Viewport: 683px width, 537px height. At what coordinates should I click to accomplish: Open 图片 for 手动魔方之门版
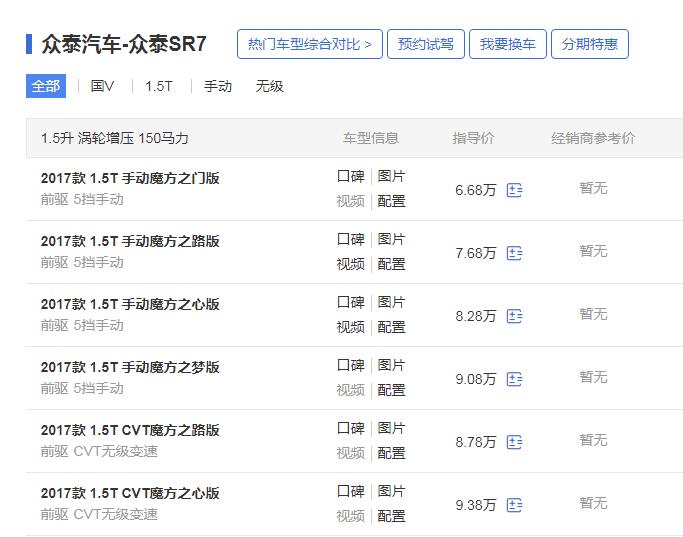(x=391, y=176)
